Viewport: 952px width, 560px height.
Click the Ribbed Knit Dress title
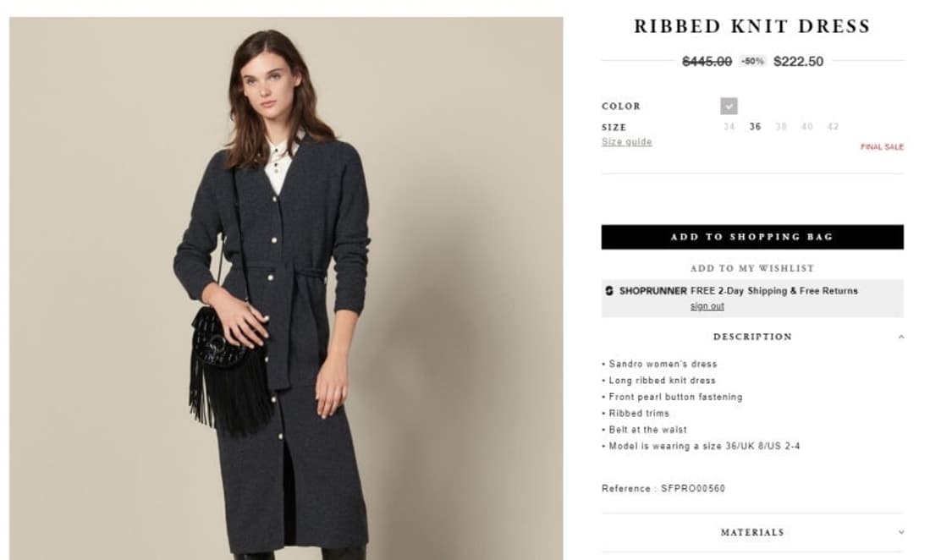[x=752, y=26]
